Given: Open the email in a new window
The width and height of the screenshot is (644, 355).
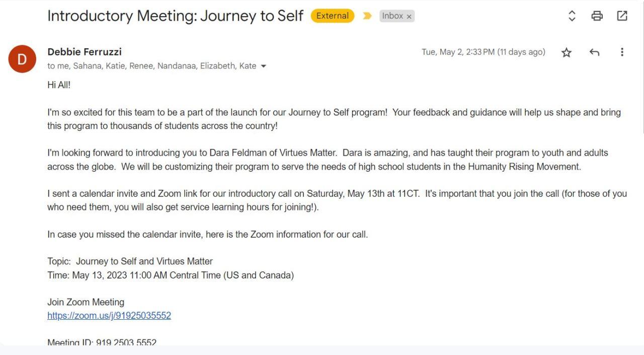Looking at the screenshot, I should point(622,16).
